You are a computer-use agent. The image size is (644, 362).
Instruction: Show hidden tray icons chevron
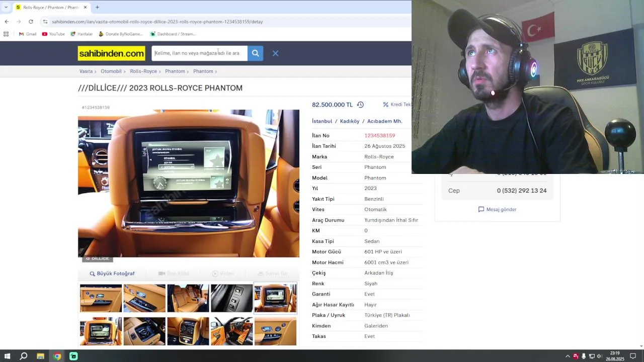coord(568,356)
